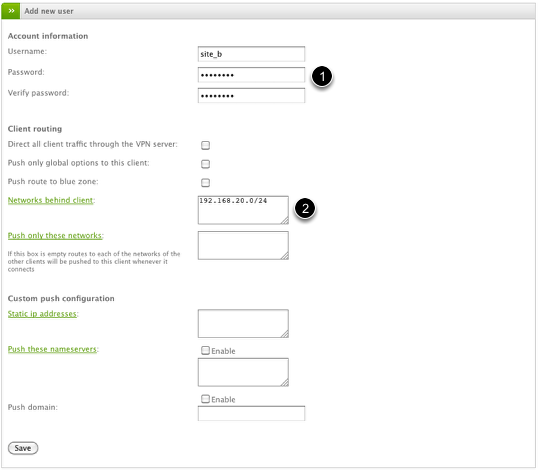Enable the Push domain checkbox
The height and width of the screenshot is (473, 540).
pyautogui.click(x=205, y=399)
